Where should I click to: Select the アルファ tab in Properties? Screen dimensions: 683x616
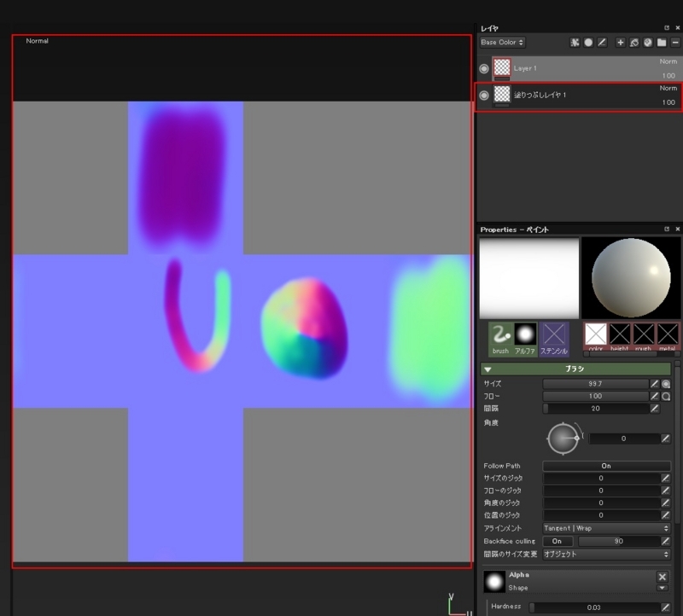tap(525, 339)
